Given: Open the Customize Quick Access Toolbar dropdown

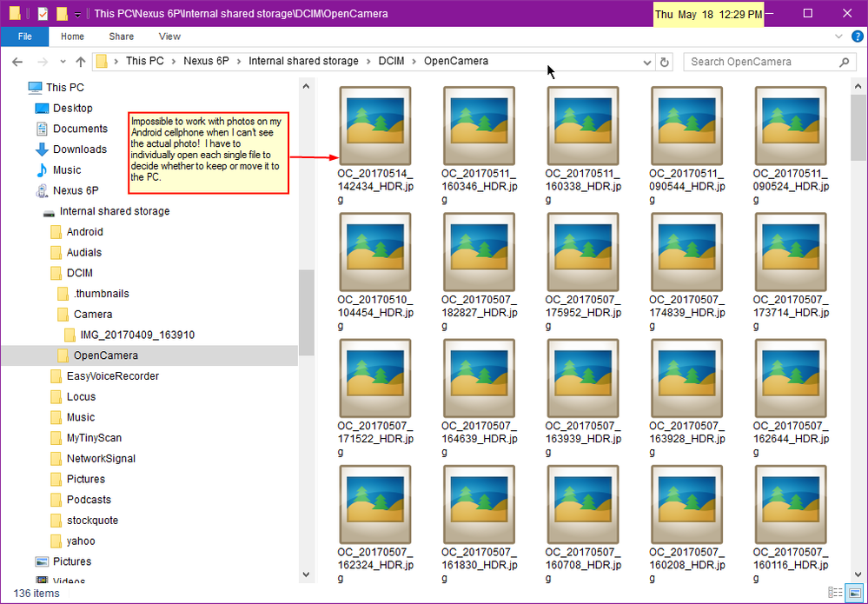Looking at the screenshot, I should tap(77, 14).
